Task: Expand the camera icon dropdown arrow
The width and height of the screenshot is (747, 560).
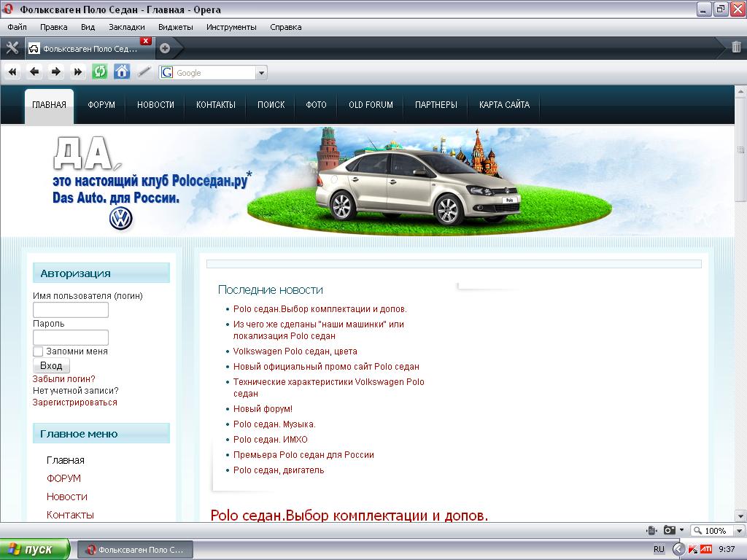Action: click(681, 530)
